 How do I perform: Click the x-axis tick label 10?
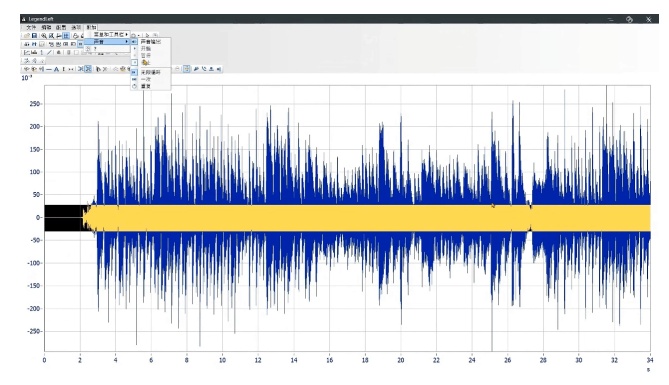[x=222, y=360]
